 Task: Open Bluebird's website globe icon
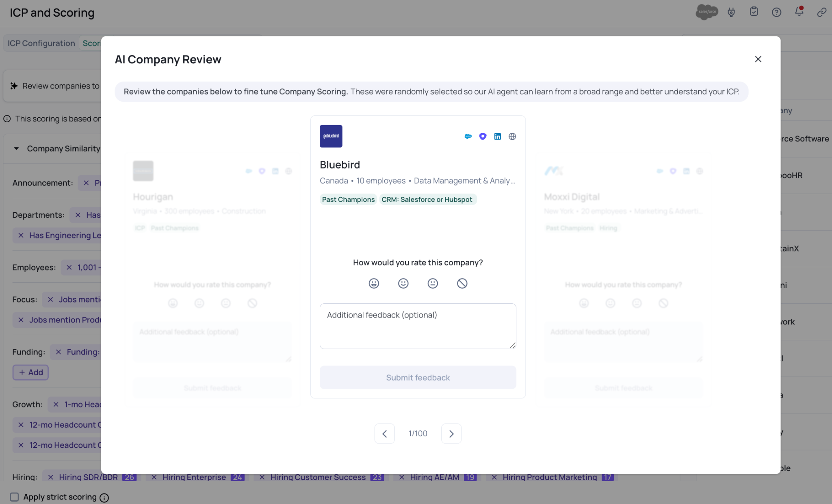[x=512, y=136]
